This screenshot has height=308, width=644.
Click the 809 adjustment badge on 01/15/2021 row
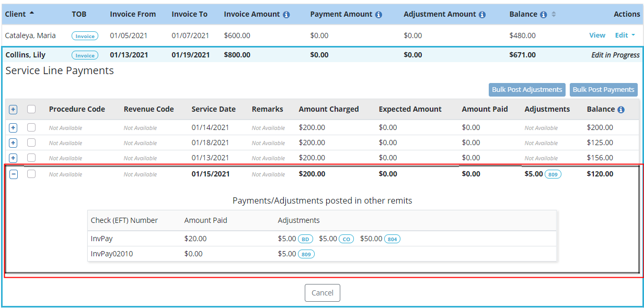click(553, 174)
